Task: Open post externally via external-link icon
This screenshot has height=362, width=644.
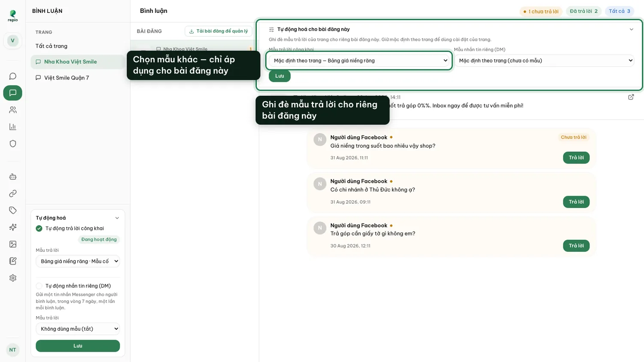Action: (x=631, y=97)
